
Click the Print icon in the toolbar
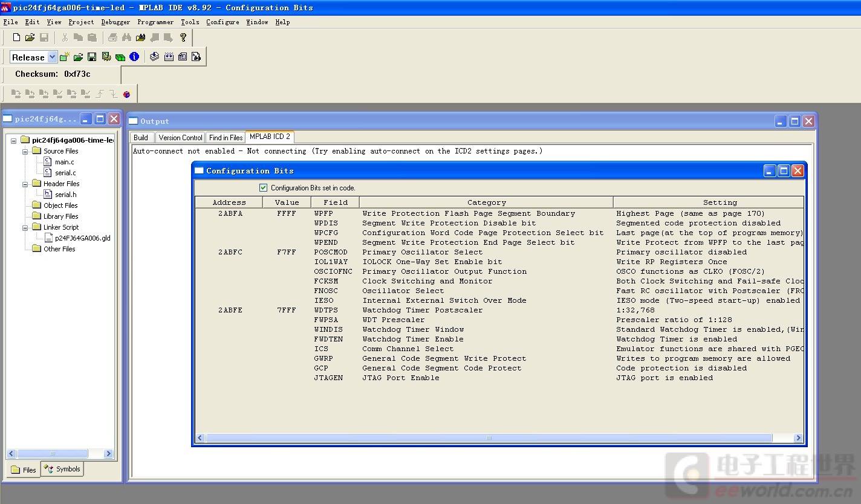(112, 37)
